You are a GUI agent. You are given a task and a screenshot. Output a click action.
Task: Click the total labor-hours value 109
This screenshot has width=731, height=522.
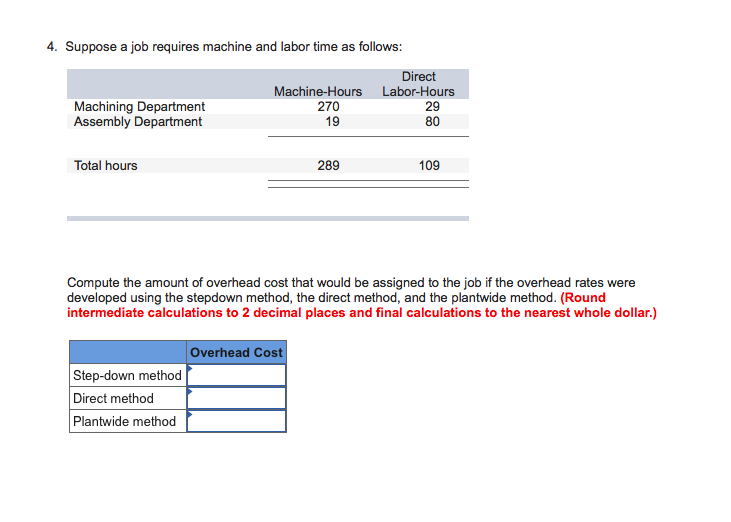(x=429, y=165)
